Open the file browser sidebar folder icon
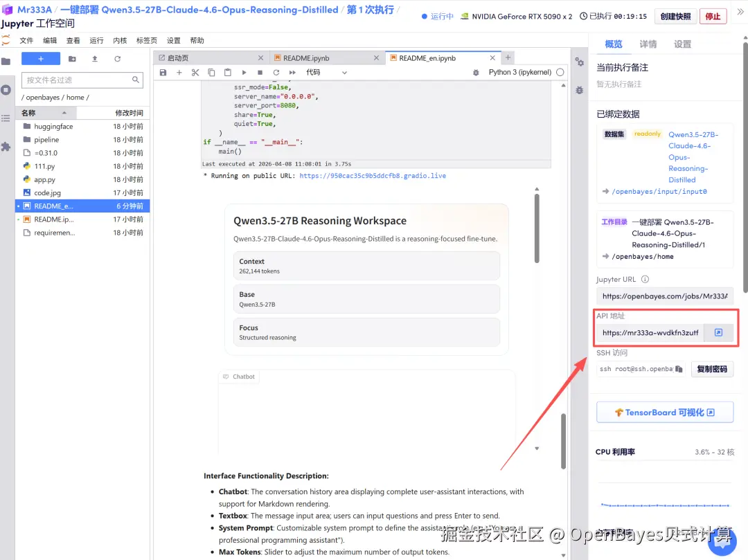 click(x=6, y=61)
